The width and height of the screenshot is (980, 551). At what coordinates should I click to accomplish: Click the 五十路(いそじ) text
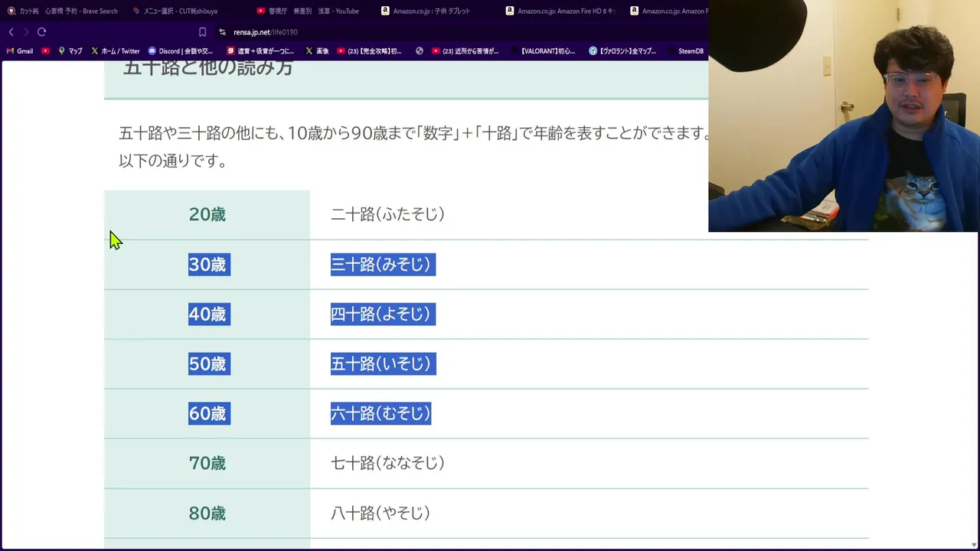coord(384,364)
